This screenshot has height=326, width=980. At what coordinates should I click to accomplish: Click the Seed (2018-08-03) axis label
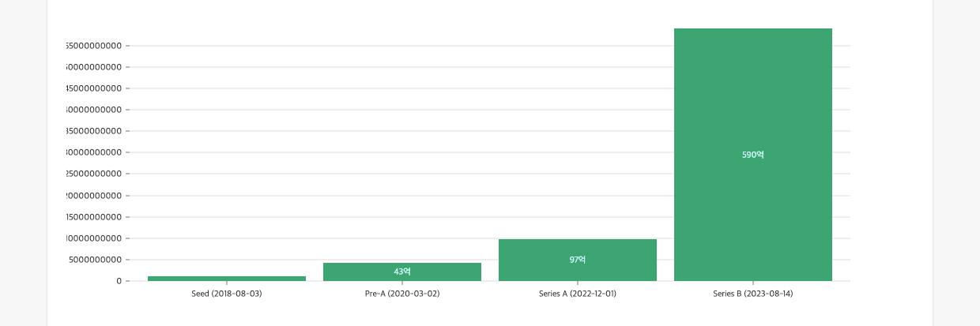click(x=227, y=294)
